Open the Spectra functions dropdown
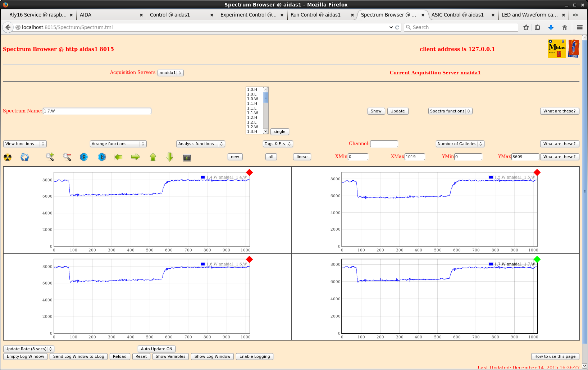The height and width of the screenshot is (370, 588). click(450, 111)
